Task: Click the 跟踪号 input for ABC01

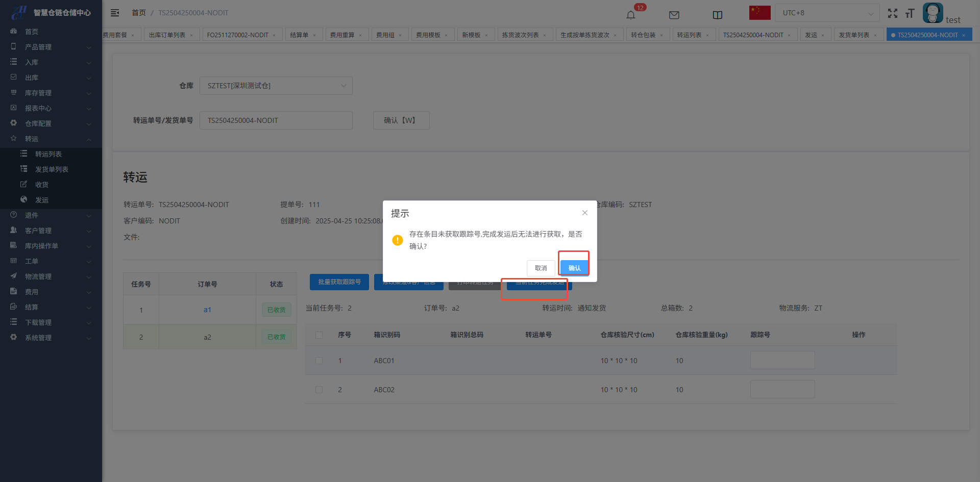Action: (x=782, y=360)
